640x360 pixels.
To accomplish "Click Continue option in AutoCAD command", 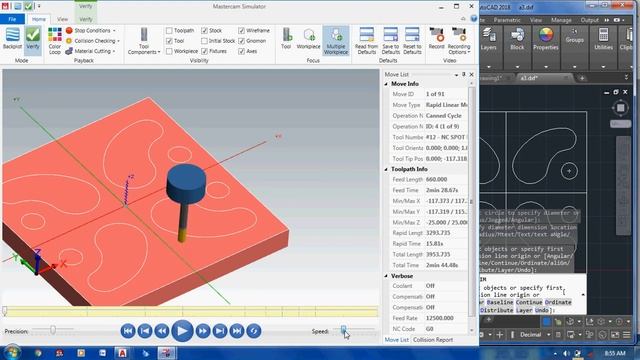I will tap(529, 302).
